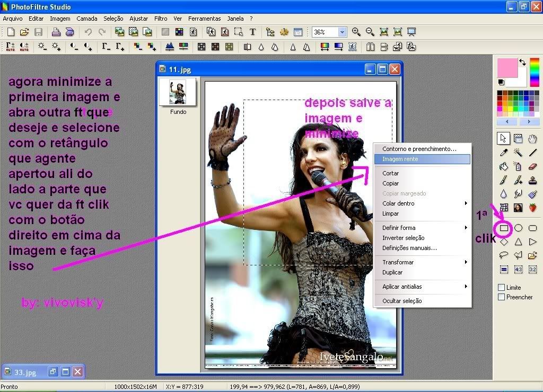This screenshot has height=392, width=543.
Task: Select the Pipette (eyedropper) tool
Action: click(x=504, y=153)
